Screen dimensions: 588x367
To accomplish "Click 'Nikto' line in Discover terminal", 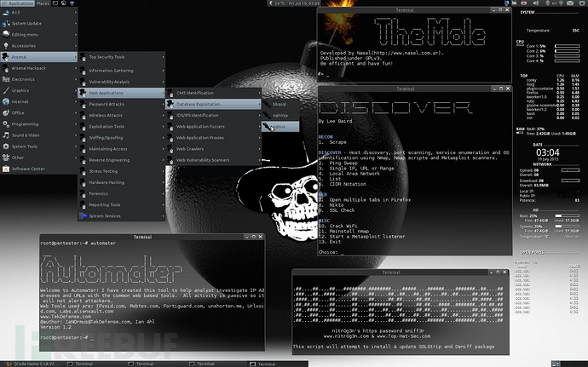I will [x=331, y=205].
